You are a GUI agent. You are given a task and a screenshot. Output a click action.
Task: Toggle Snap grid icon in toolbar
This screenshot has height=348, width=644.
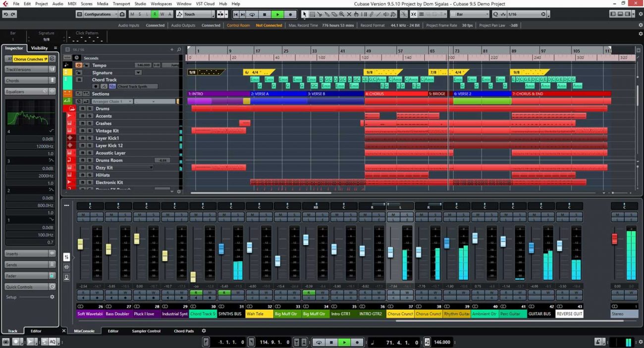(x=422, y=14)
